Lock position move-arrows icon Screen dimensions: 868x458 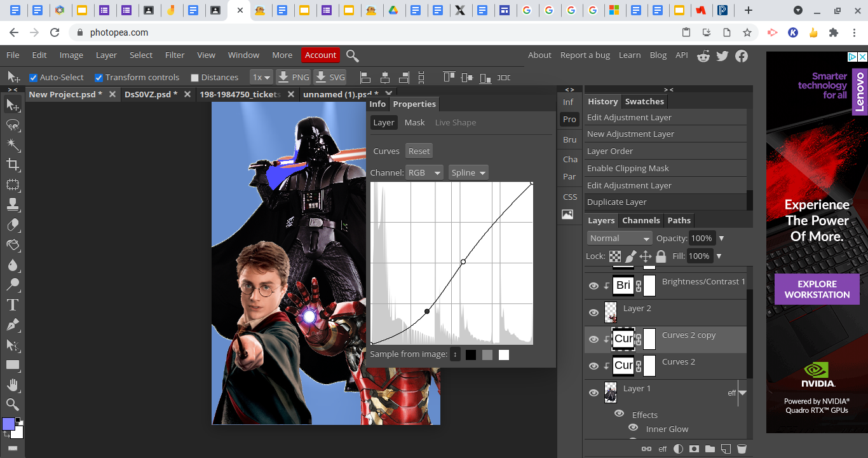646,256
